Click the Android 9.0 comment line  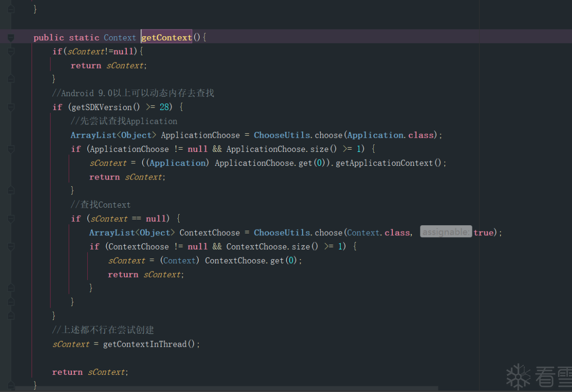click(133, 93)
